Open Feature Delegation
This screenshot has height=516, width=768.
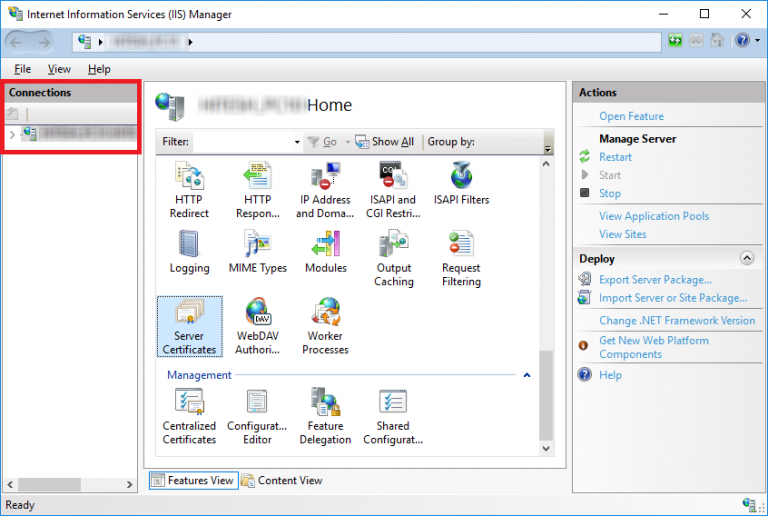tap(325, 416)
